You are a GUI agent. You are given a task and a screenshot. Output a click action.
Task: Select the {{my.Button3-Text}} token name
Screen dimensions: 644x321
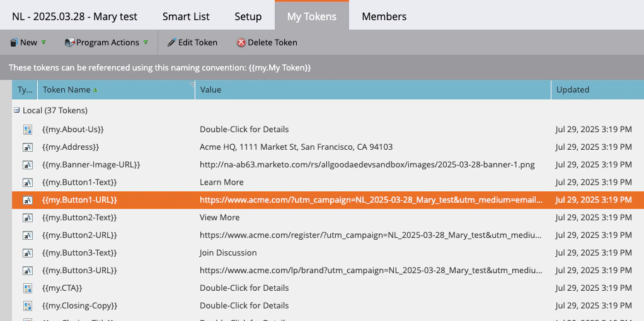(x=79, y=253)
